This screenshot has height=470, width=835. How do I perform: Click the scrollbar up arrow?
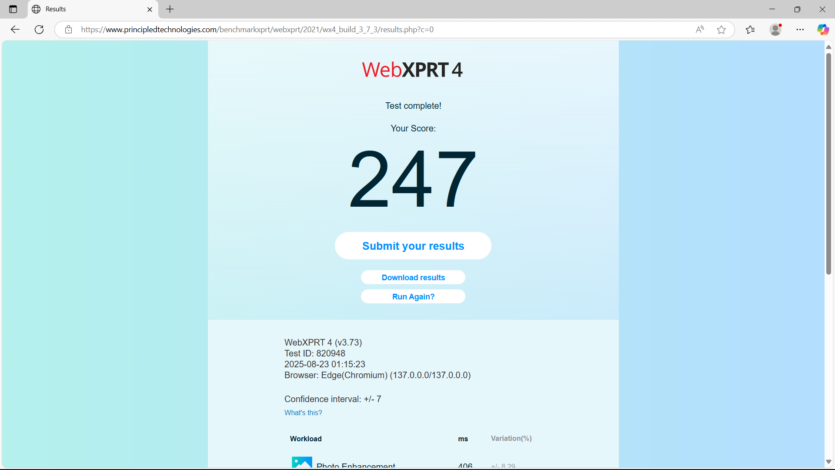[828, 47]
